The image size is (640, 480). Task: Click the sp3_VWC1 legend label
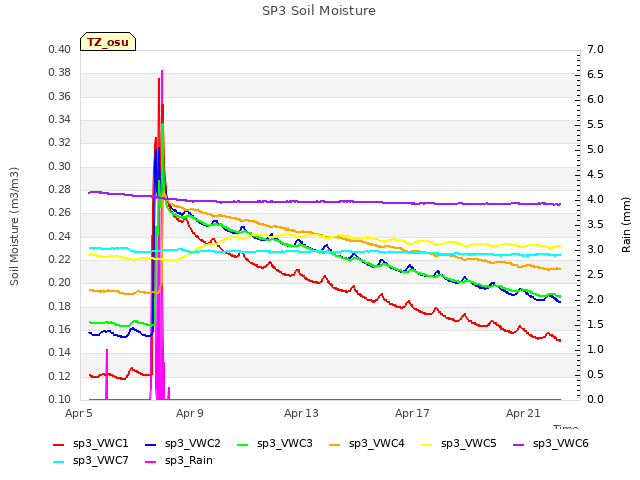[100, 443]
